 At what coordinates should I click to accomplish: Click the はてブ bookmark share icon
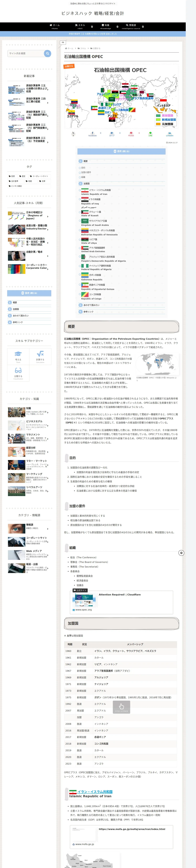pyautogui.click(x=112, y=134)
